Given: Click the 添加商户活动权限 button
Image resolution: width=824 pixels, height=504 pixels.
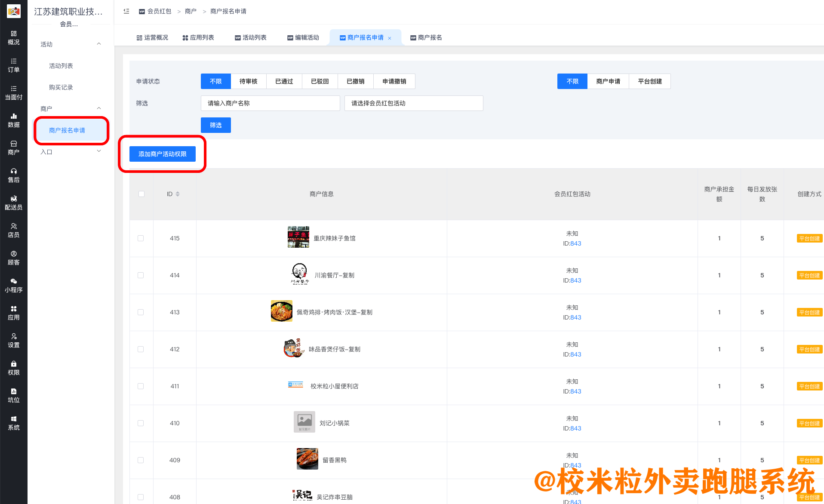Looking at the screenshot, I should click(162, 154).
